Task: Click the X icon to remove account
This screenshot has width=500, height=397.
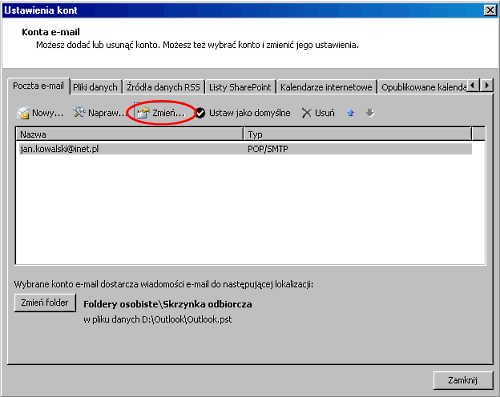Action: click(307, 113)
